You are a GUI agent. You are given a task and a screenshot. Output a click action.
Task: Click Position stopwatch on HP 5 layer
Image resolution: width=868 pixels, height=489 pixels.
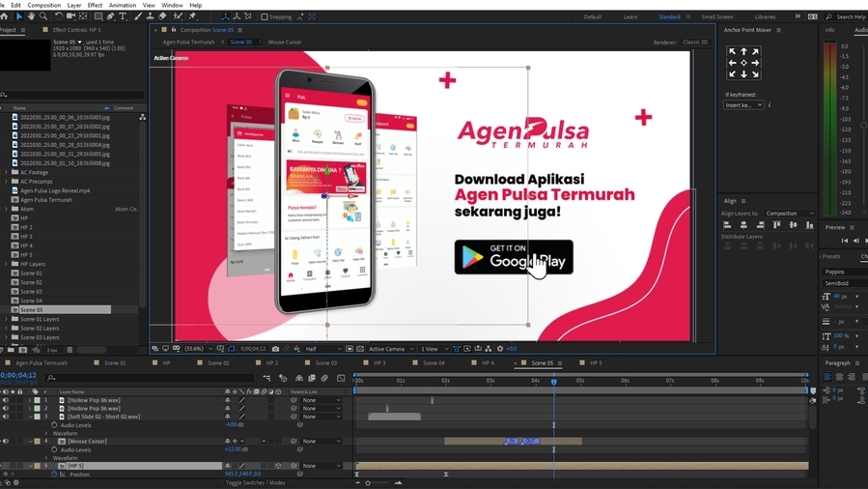(x=54, y=475)
